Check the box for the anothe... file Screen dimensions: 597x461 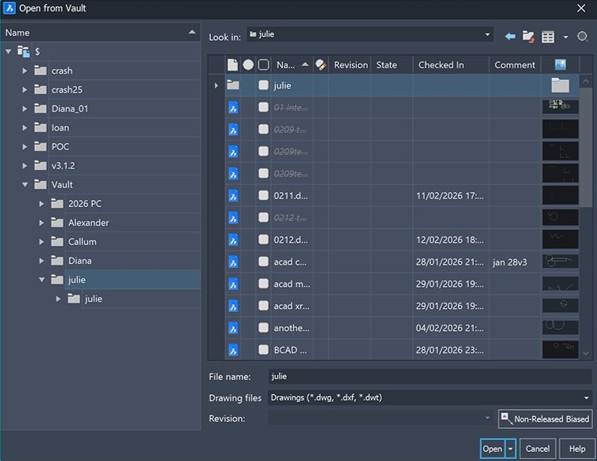[x=263, y=328]
